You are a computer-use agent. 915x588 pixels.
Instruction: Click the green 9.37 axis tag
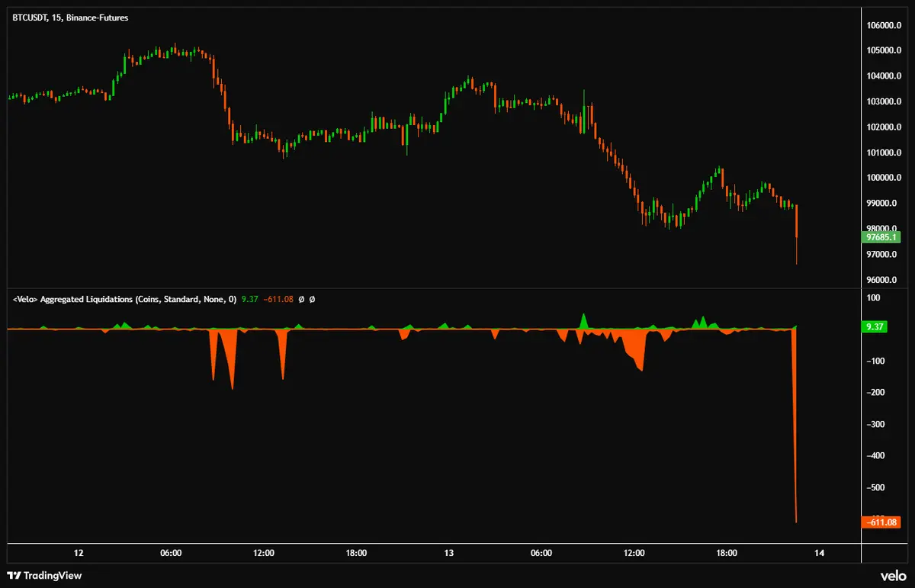(x=875, y=326)
